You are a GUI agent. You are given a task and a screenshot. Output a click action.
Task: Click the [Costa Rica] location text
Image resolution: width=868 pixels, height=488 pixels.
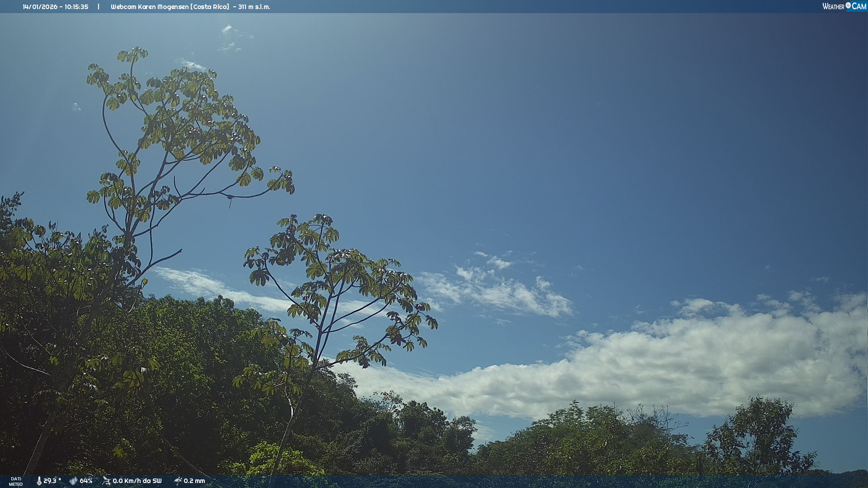(x=209, y=7)
